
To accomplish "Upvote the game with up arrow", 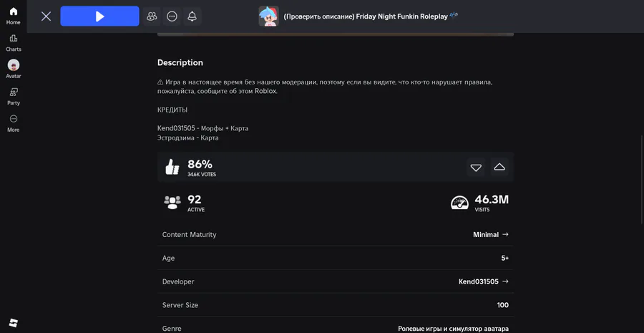I will tap(499, 167).
